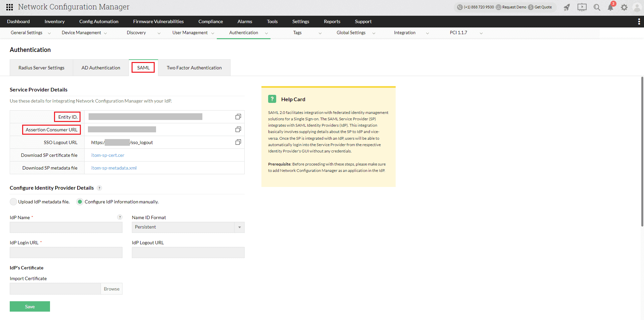Open the Alarms menu
Screen dimensions: 644x320
click(245, 21)
